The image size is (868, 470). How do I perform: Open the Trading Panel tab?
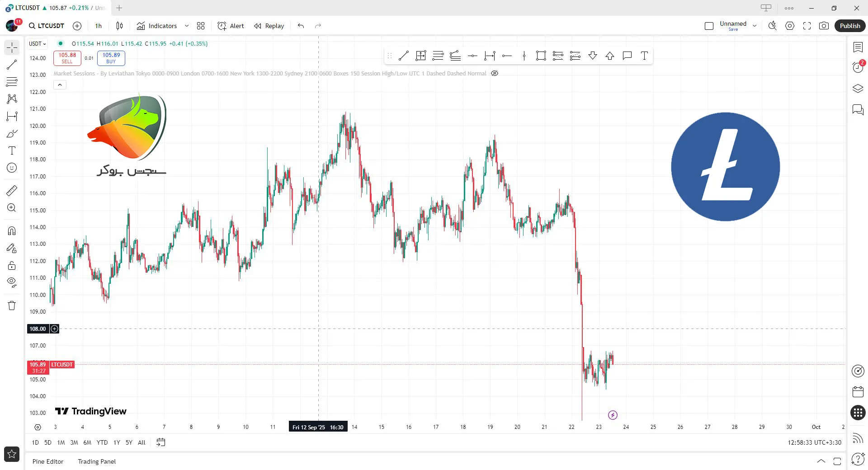97,461
